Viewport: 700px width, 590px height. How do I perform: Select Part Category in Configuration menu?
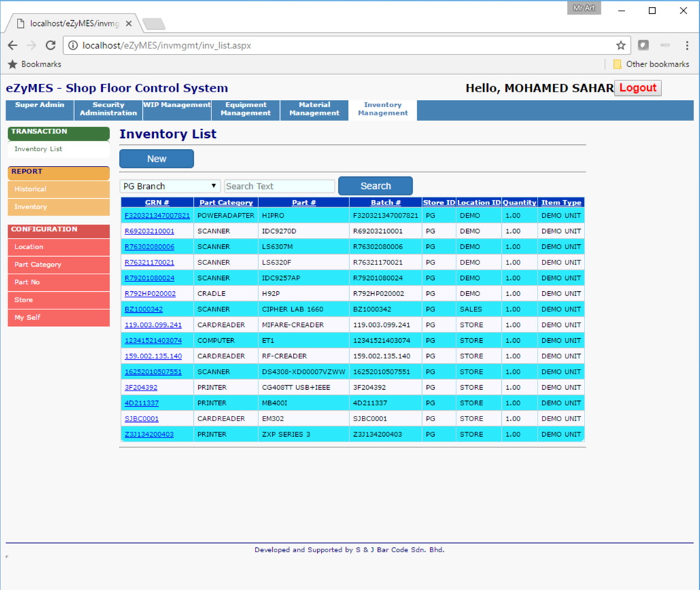click(x=38, y=265)
